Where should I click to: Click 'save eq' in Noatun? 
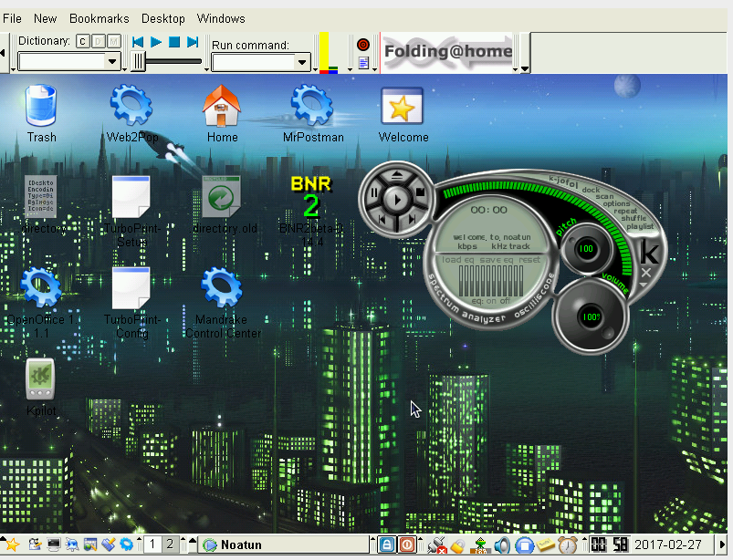(x=497, y=260)
